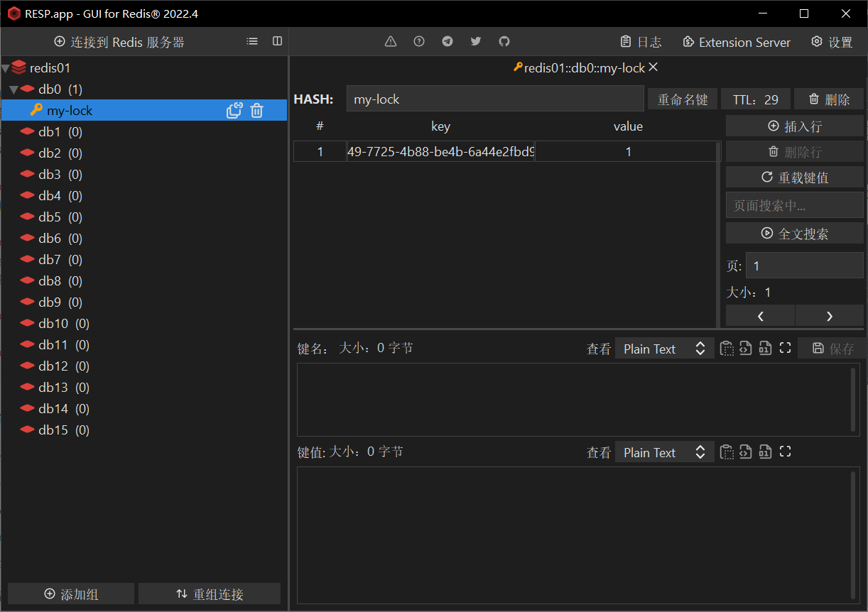Click 删除 delete key button
The width and height of the screenshot is (868, 612).
[x=829, y=99]
